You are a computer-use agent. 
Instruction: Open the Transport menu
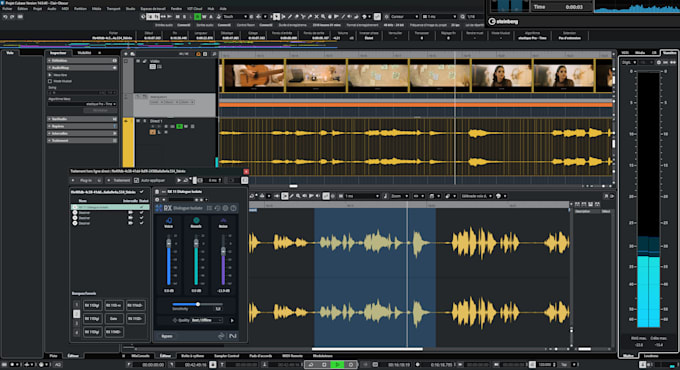pos(113,8)
